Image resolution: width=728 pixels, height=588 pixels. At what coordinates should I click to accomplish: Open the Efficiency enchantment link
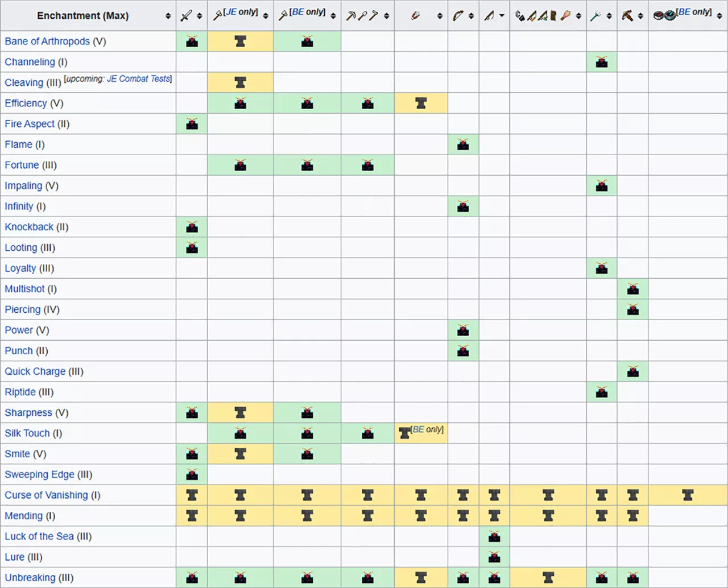click(26, 103)
